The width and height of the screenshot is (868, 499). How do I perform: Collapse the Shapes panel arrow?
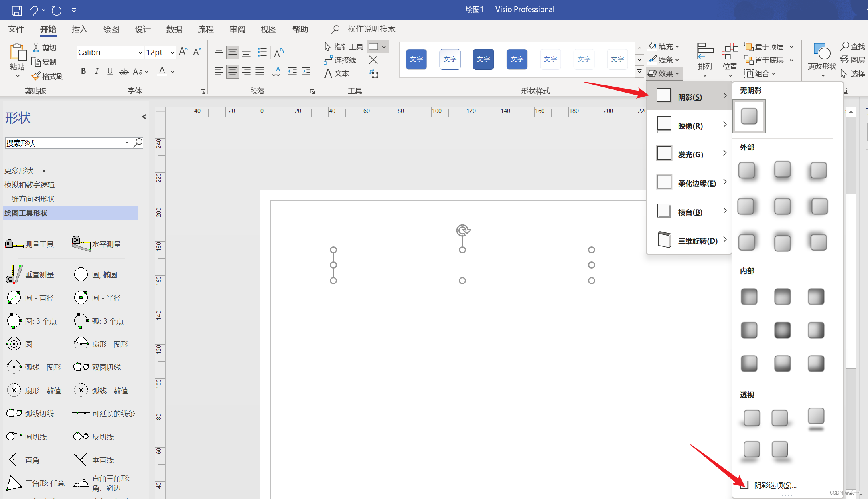tap(144, 117)
